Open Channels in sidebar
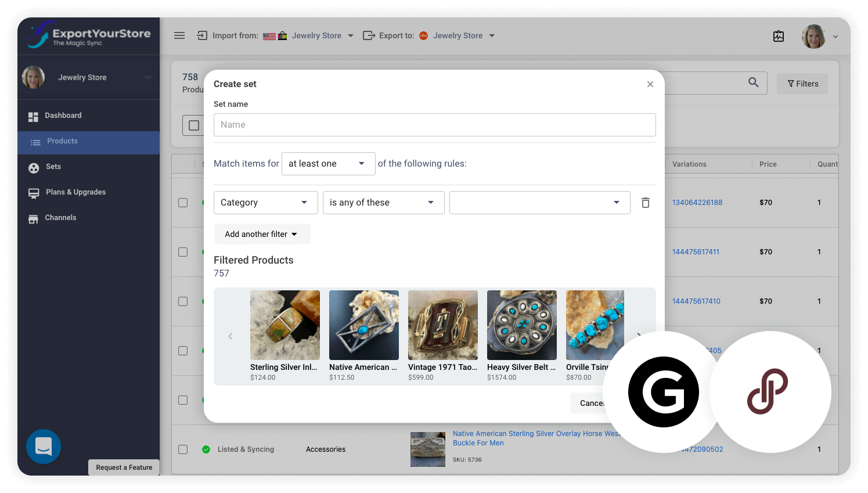868x493 pixels. point(60,218)
